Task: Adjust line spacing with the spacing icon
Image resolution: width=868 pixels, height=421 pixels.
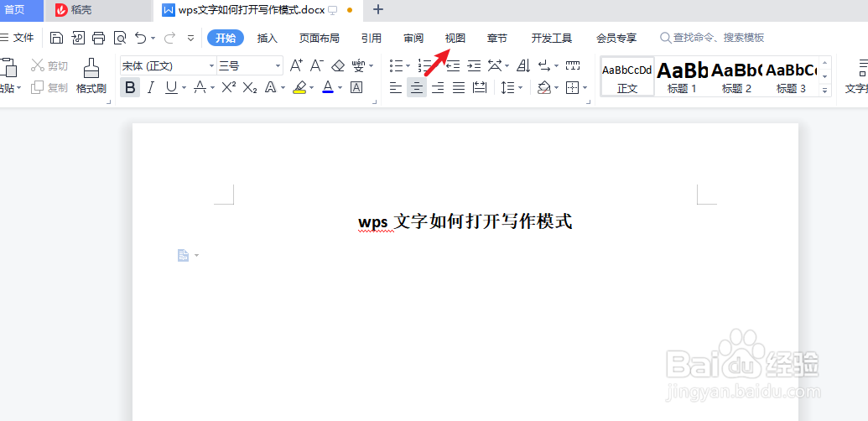Action: [507, 87]
